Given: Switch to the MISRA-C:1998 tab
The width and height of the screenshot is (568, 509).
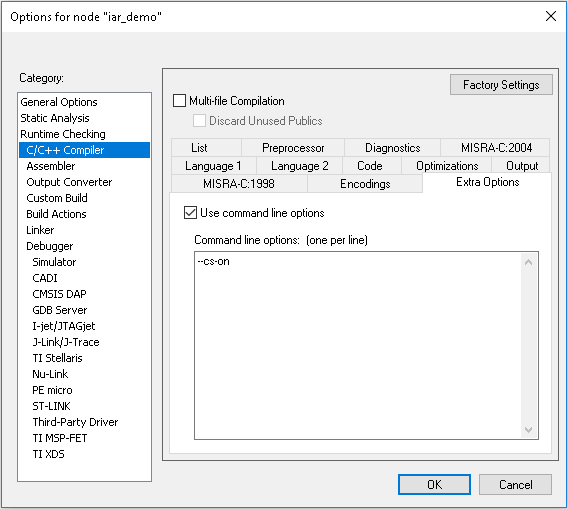Looking at the screenshot, I should (x=239, y=184).
